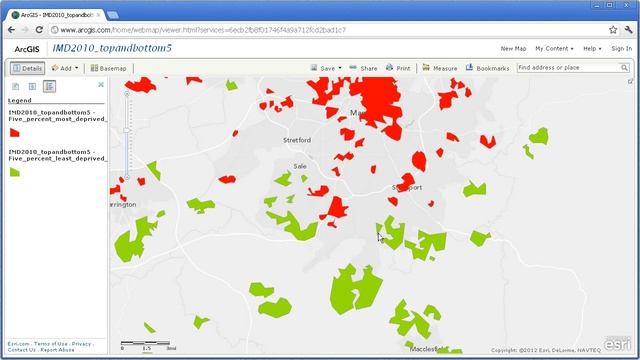The image size is (640, 360).
Task: Open the Esri.com footer link
Action: (x=18, y=344)
